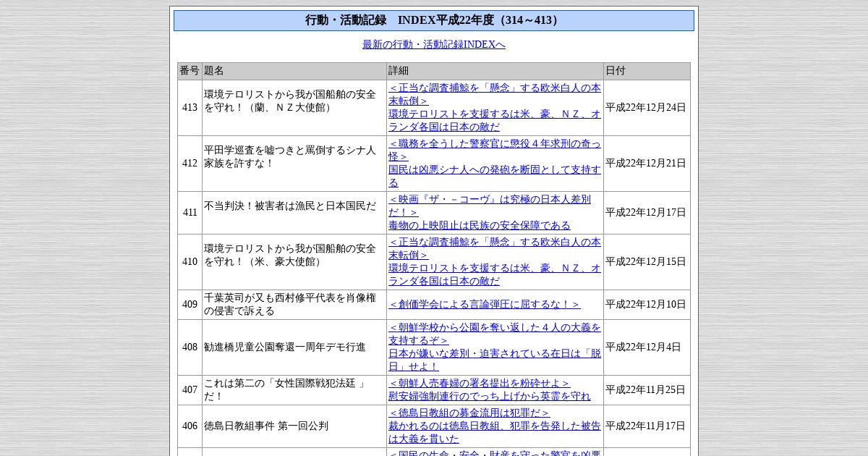Open link 日本が嫌いな差別・迫害されている在日は「脱日」せよ！

click(495, 360)
